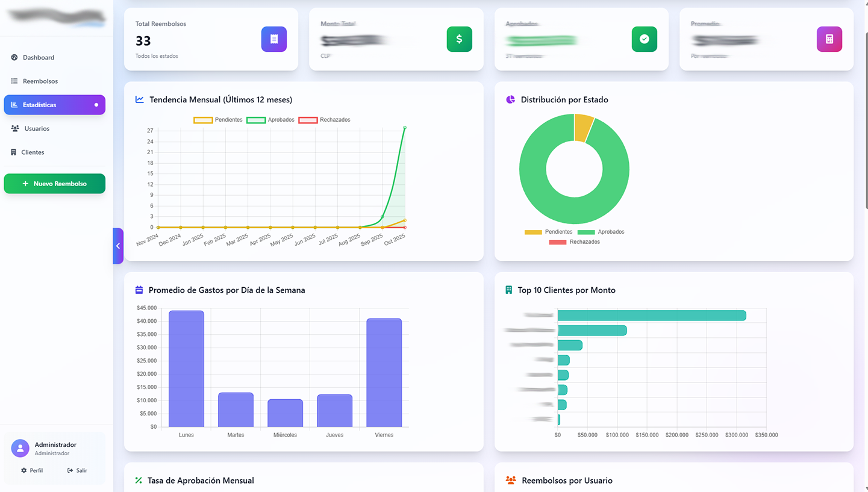868x492 pixels.
Task: Select the Estadísticas menu item
Action: tap(40, 105)
